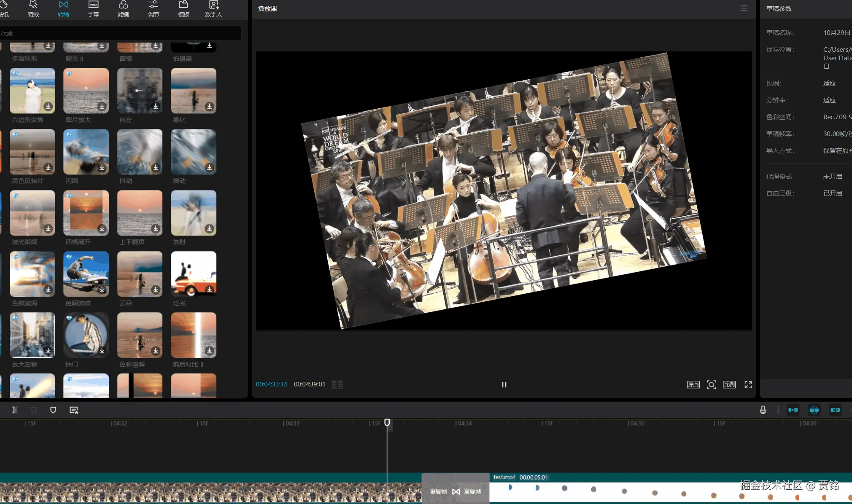Click the preview zoom focus icon
This screenshot has height=504, width=852.
[712, 384]
